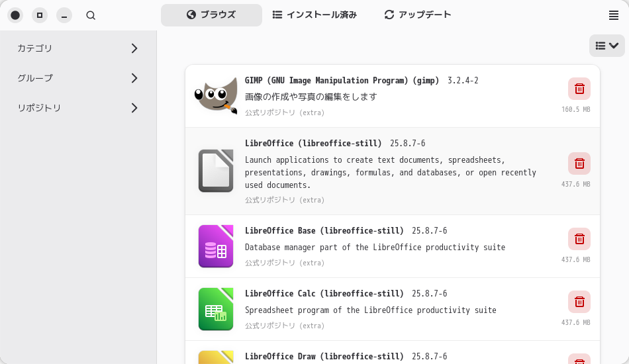Remove LibreOffice Base with trash button
Screen dimensions: 629x364
click(x=579, y=239)
